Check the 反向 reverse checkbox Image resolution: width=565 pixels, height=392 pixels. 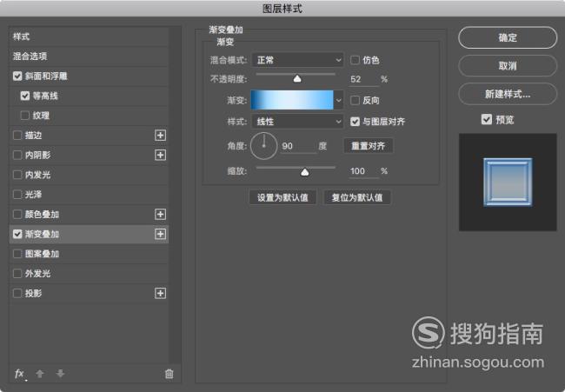[x=355, y=100]
